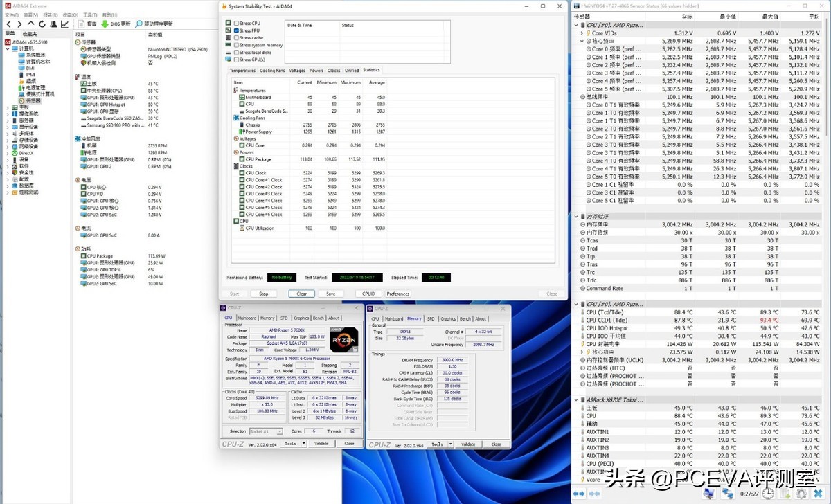Click HWiNFO expand columns arrows icon
This screenshot has height=504, width=831.
[x=578, y=494]
